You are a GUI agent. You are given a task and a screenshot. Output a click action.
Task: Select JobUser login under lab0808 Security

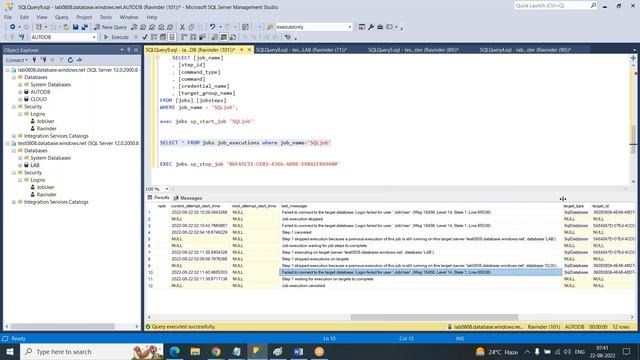tap(45, 121)
